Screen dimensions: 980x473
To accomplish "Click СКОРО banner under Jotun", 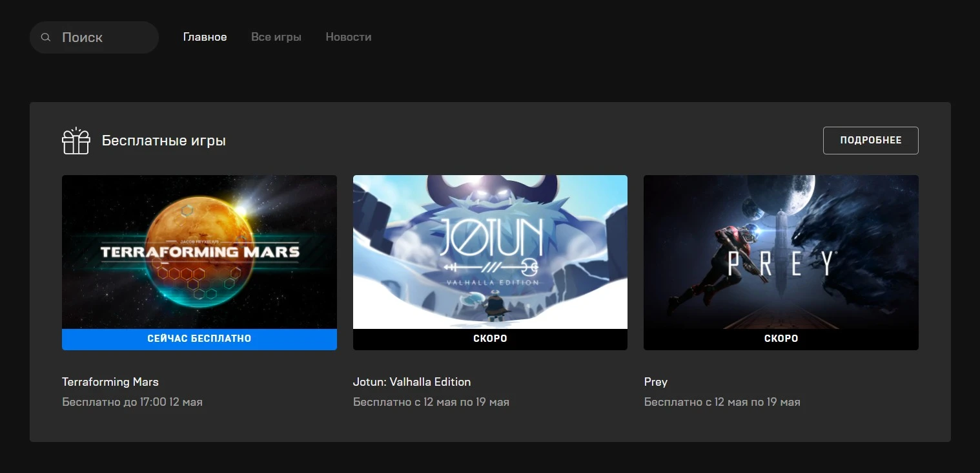I will 490,339.
